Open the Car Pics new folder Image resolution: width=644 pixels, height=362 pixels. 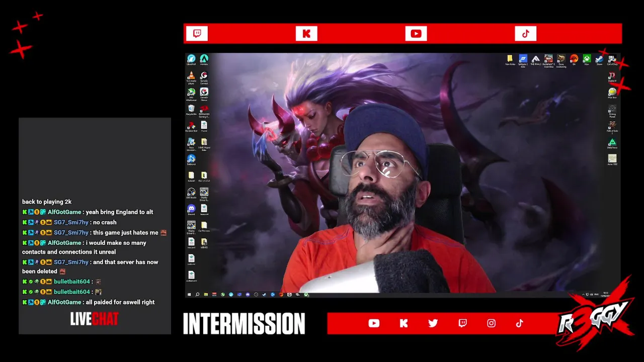tap(204, 226)
